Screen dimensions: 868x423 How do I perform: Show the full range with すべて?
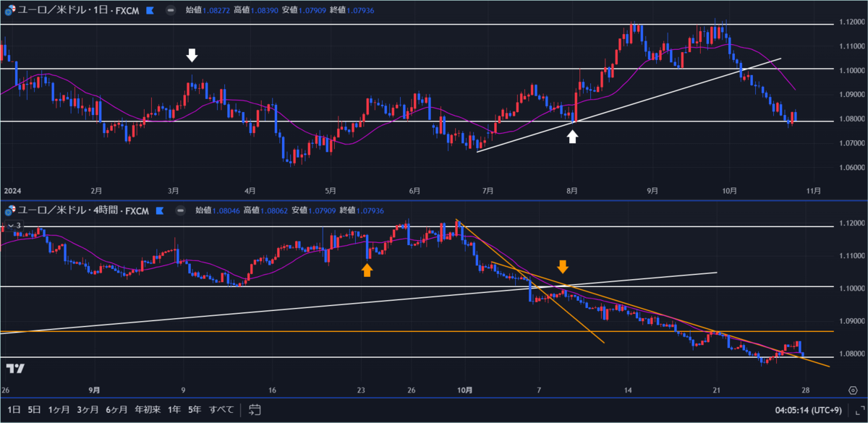(221, 410)
